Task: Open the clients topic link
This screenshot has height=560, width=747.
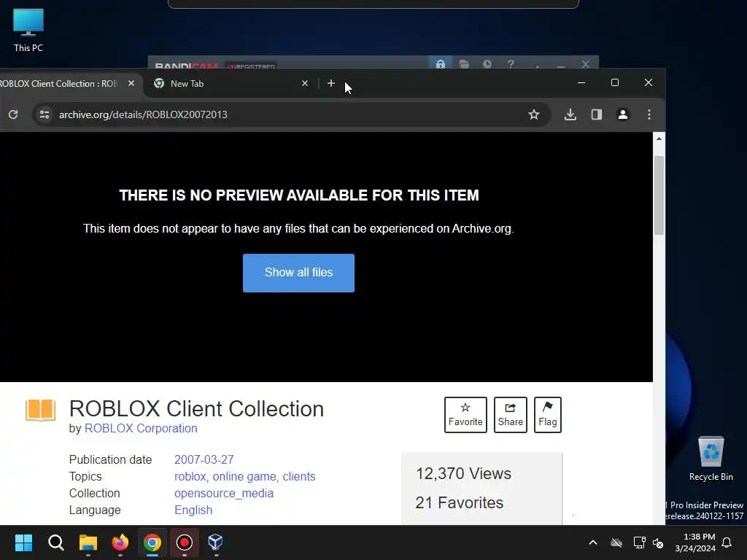Action: 298,477
